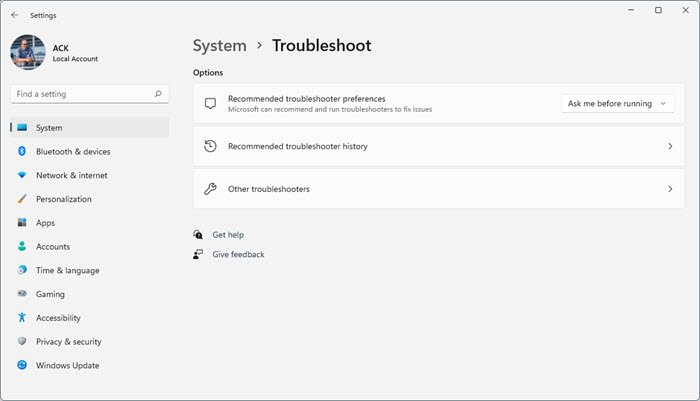Click the Accessibility figure icon
Viewport: 700px width, 401px height.
[21, 318]
